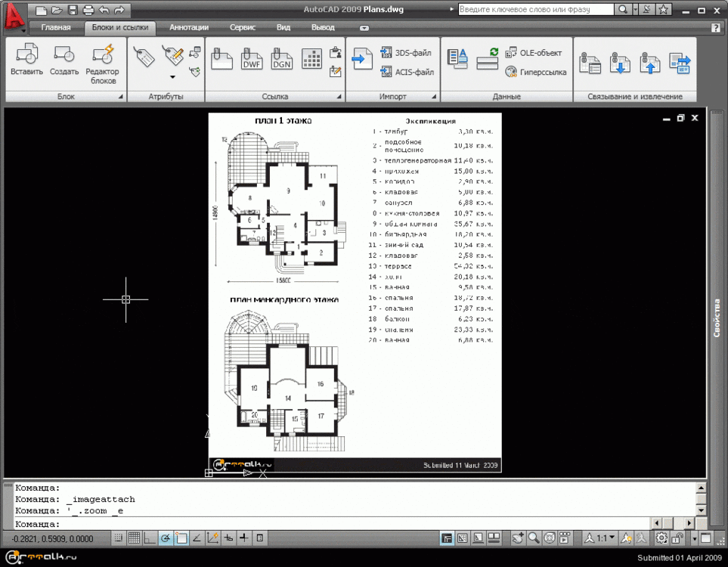
Task: Switch to the Главная ribbon tab
Action: (x=56, y=27)
